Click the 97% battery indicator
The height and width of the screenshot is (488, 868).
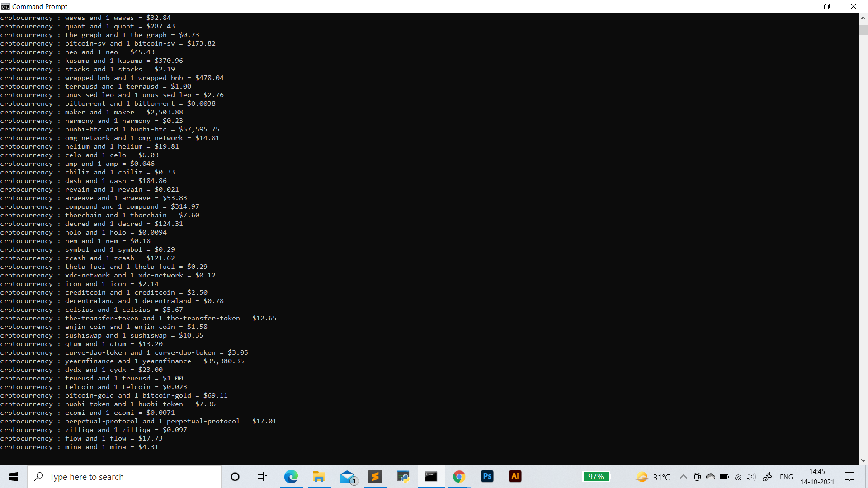[x=596, y=477]
